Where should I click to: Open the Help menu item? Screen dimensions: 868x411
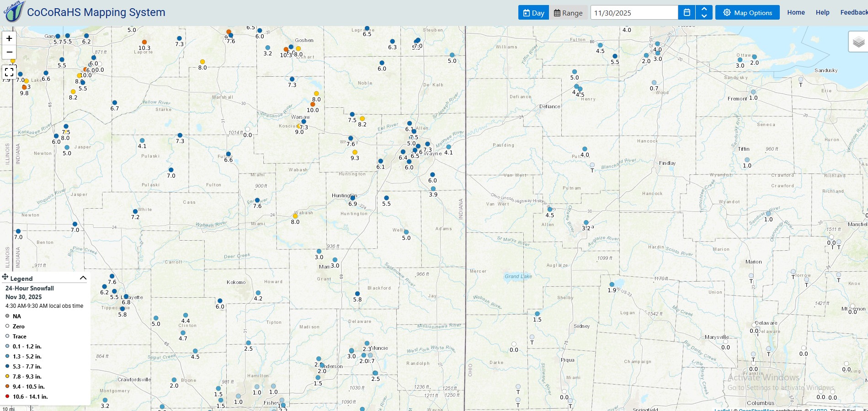click(x=822, y=12)
